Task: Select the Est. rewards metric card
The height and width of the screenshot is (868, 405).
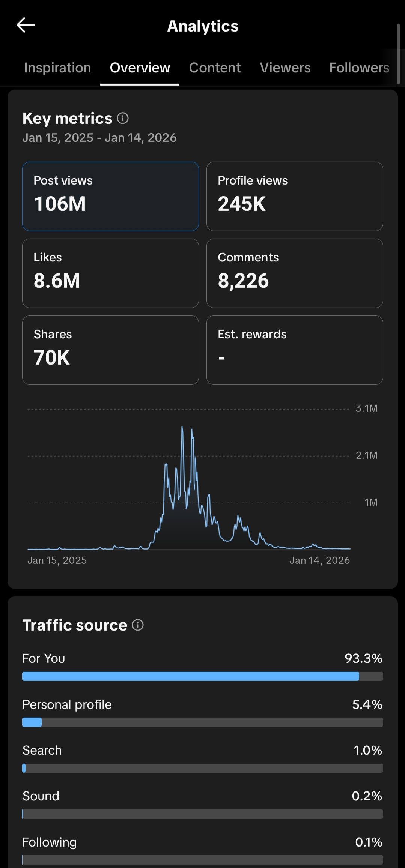Action: pyautogui.click(x=295, y=350)
